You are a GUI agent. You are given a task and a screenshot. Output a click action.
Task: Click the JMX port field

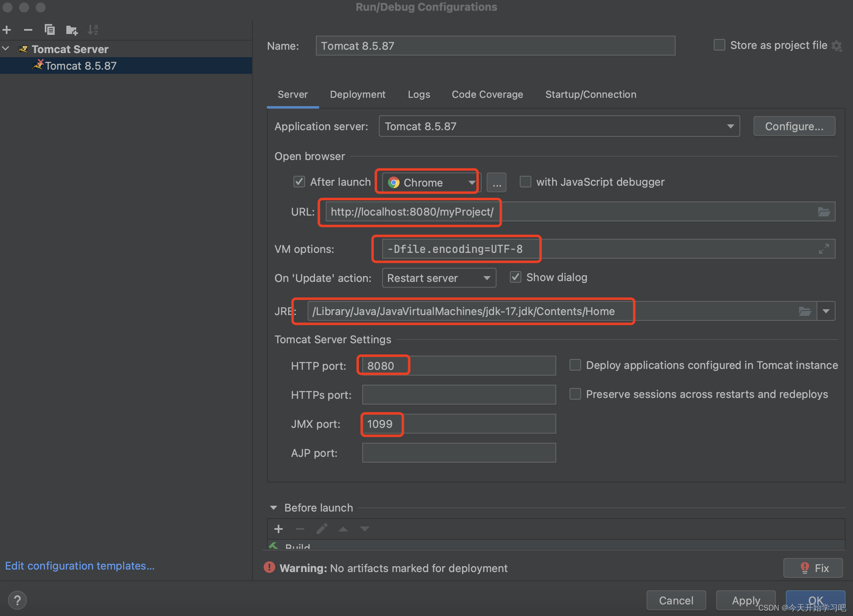(x=459, y=424)
